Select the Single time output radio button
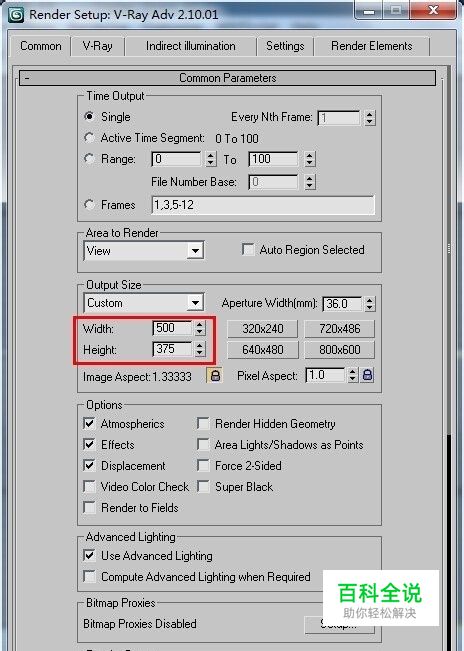Image resolution: width=464 pixels, height=651 pixels. tap(89, 116)
